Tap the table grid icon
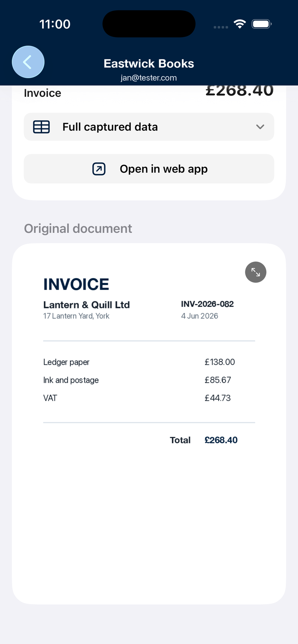Image resolution: width=298 pixels, height=644 pixels. [41, 127]
